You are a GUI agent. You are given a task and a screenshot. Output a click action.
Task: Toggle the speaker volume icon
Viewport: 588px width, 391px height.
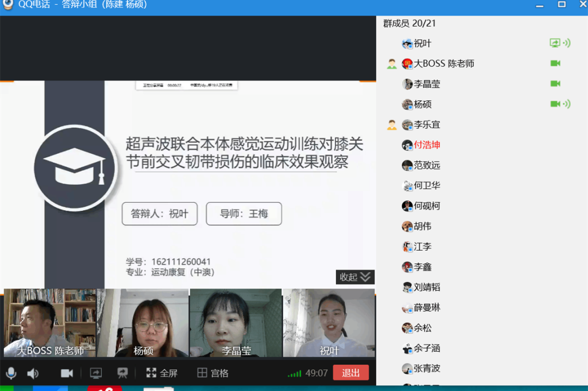[x=33, y=373]
